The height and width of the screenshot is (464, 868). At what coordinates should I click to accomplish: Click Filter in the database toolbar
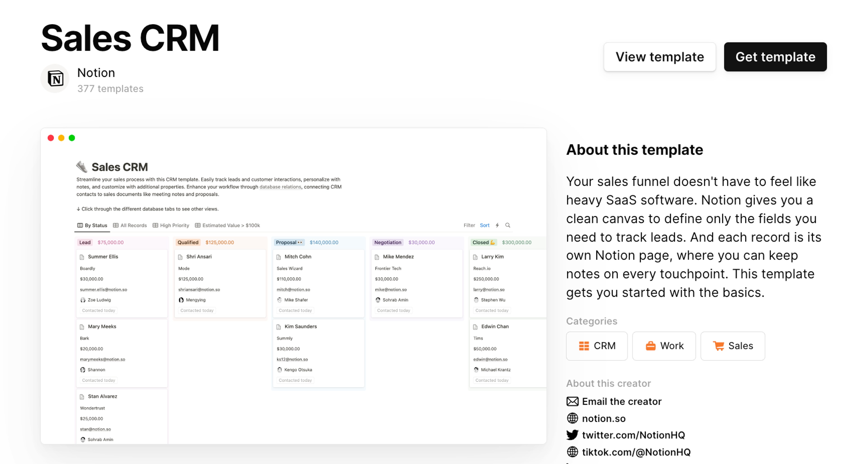click(x=469, y=225)
